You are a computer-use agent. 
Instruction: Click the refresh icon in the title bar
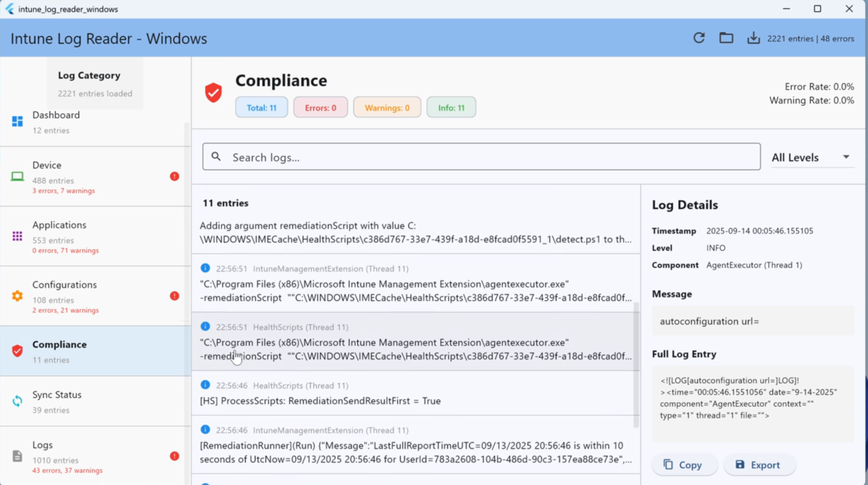coord(699,38)
